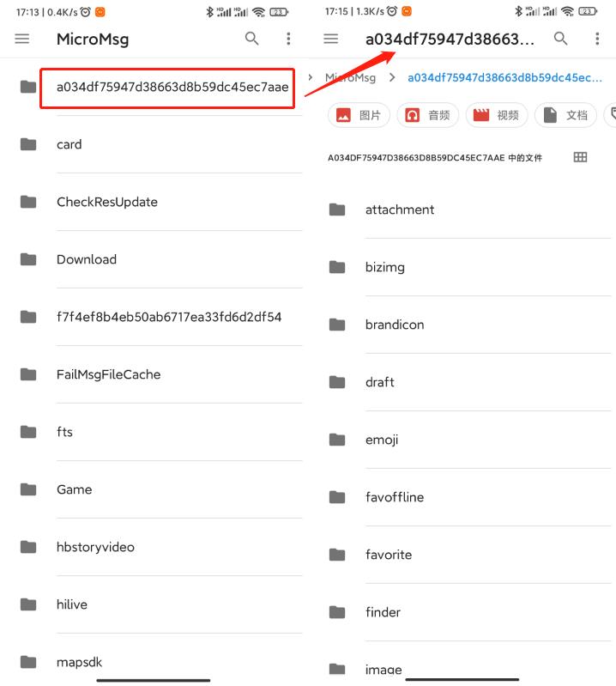This screenshot has height=686, width=616.
Task: Search inside the a034df folder view
Action: pos(560,39)
